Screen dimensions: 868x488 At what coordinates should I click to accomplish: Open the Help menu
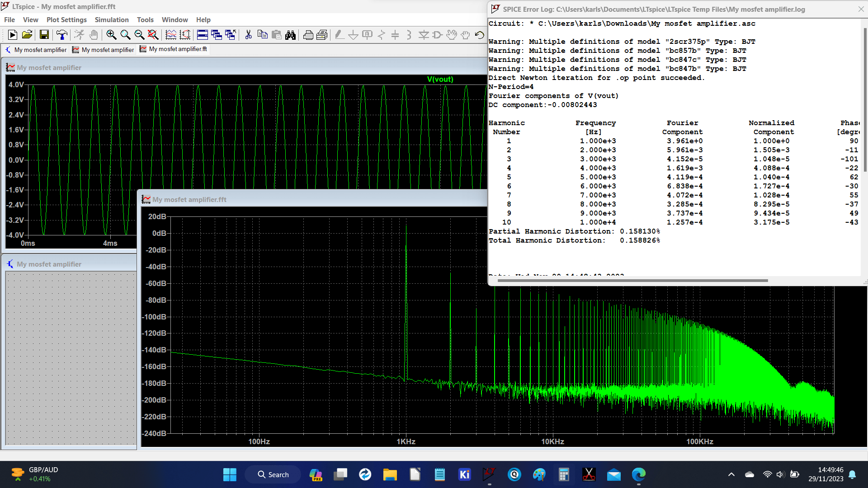203,20
